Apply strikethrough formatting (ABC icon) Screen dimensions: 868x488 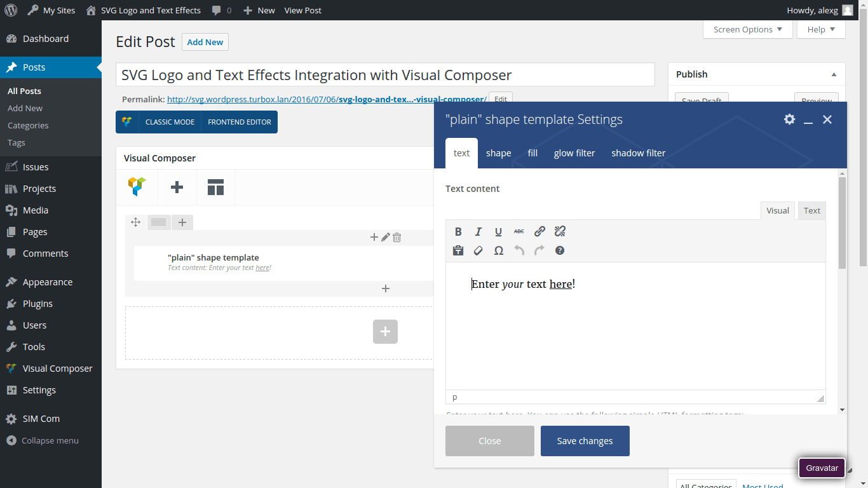519,232
